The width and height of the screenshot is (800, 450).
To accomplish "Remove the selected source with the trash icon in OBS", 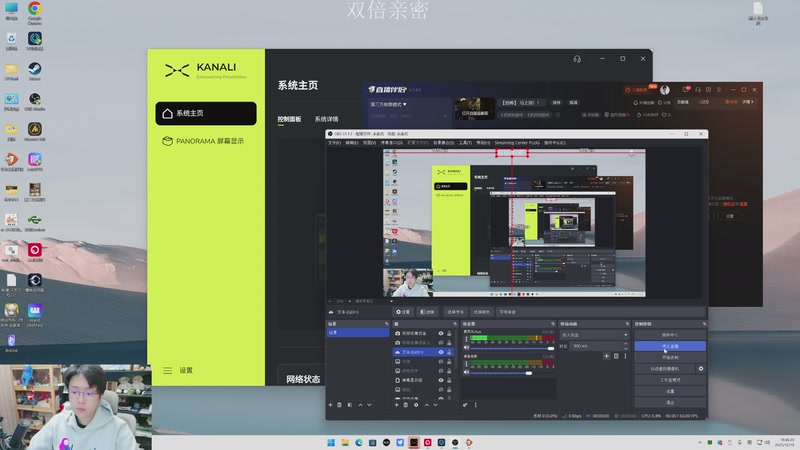I will 406,405.
